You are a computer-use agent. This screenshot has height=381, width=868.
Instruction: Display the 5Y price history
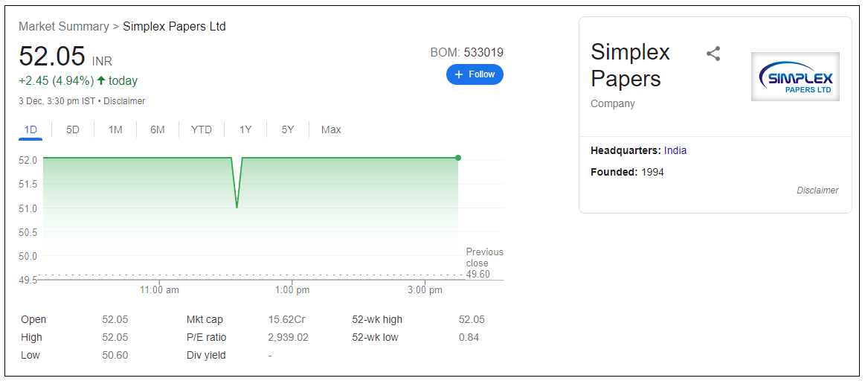click(288, 129)
